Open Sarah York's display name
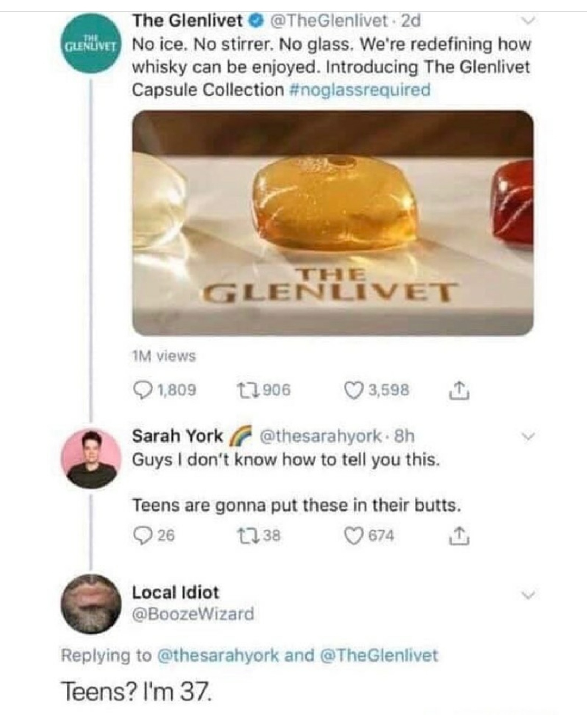587x728 pixels. click(177, 436)
